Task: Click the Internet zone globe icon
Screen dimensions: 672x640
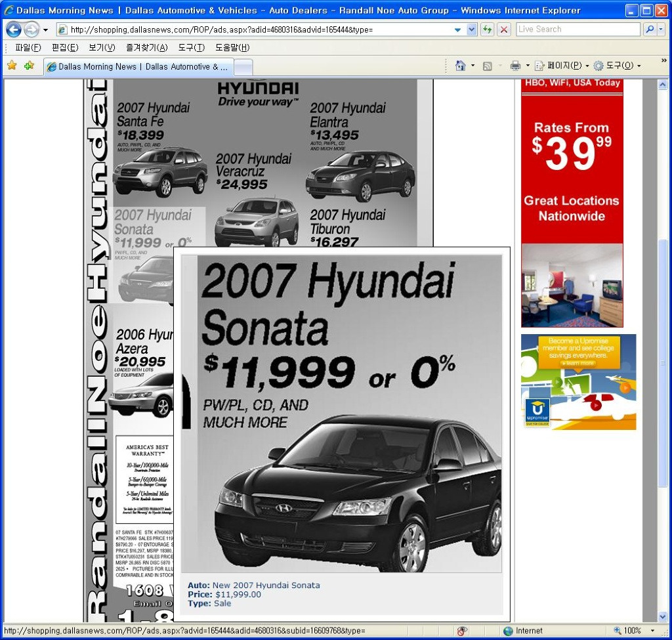Action: click(x=508, y=631)
